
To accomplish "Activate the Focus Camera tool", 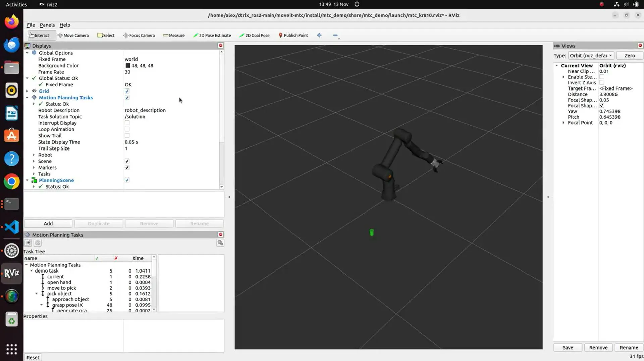I will pos(139,35).
